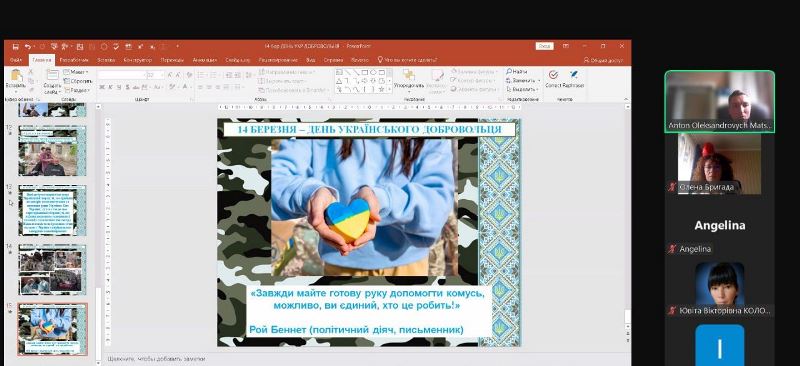Switch to the Переходы tab
The height and width of the screenshot is (366, 800).
(x=172, y=60)
